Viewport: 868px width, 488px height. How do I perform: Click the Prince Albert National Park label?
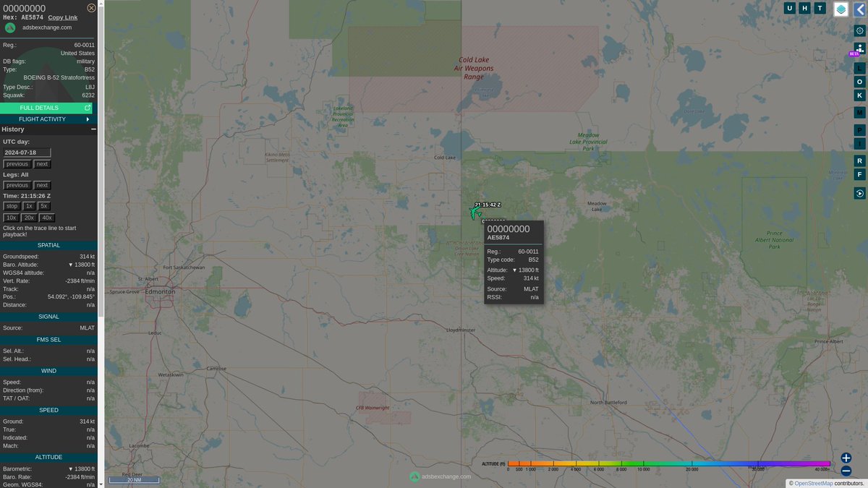click(775, 239)
